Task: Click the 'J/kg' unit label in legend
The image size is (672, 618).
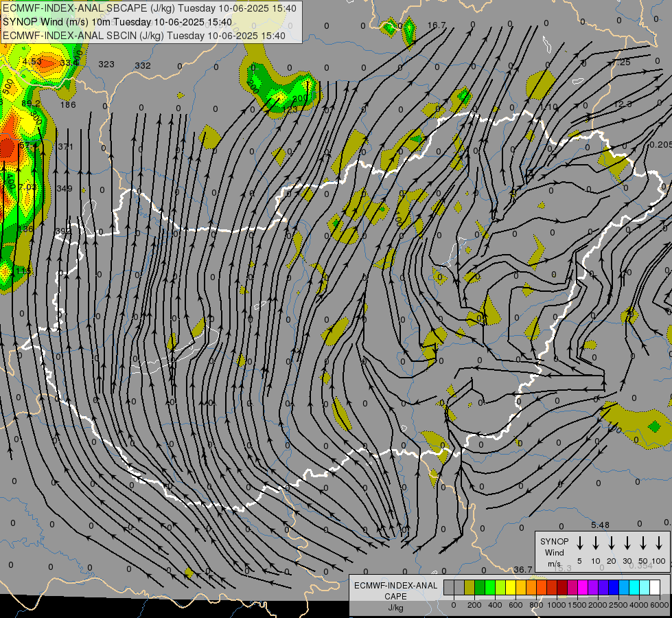Action: [x=395, y=608]
